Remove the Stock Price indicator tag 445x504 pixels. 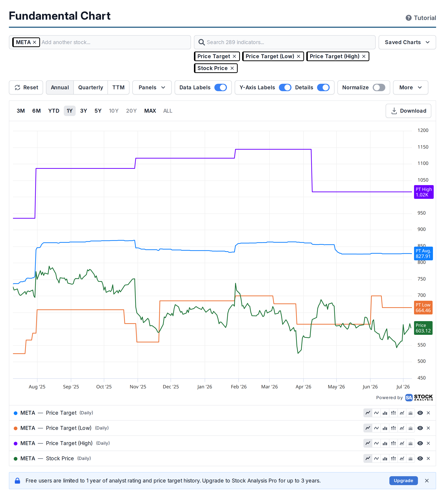pos(232,68)
